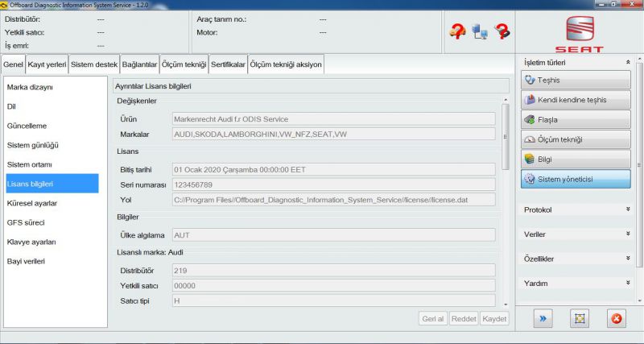The image size is (644, 344).
Task: Click the network connection computers icon
Action: coord(479,31)
